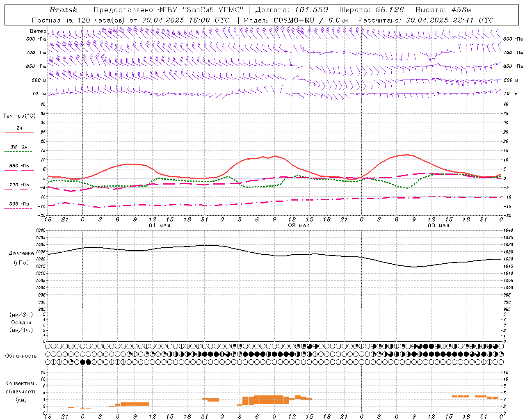This screenshot has height=420, width=525.
Task: Click the Долгота: 101.559 value
Action: 292,10
